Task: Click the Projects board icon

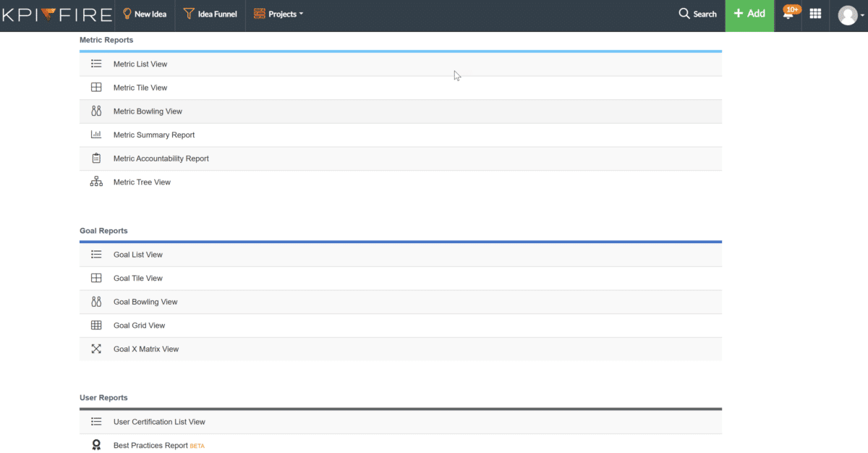Action: [x=260, y=14]
